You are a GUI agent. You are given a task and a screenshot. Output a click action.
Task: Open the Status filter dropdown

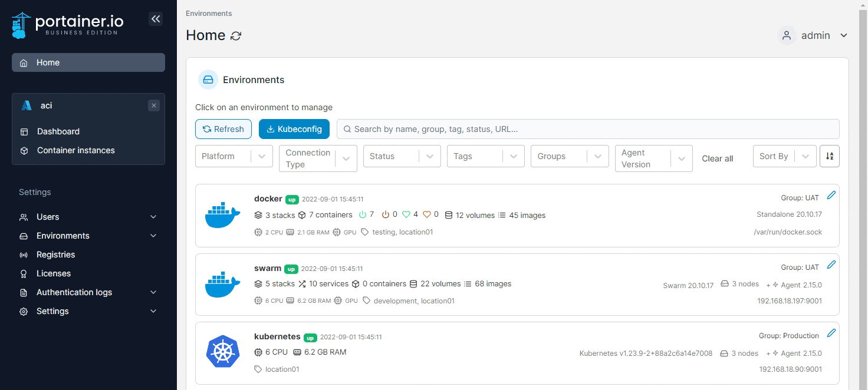(x=402, y=156)
